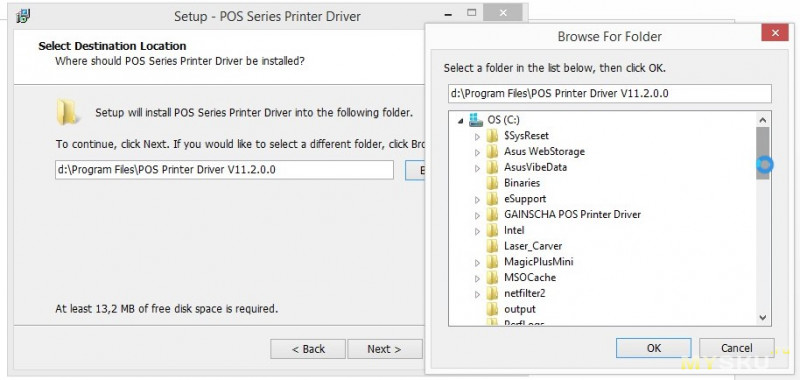
Task: Expand the MSOCache folder
Action: click(x=477, y=278)
